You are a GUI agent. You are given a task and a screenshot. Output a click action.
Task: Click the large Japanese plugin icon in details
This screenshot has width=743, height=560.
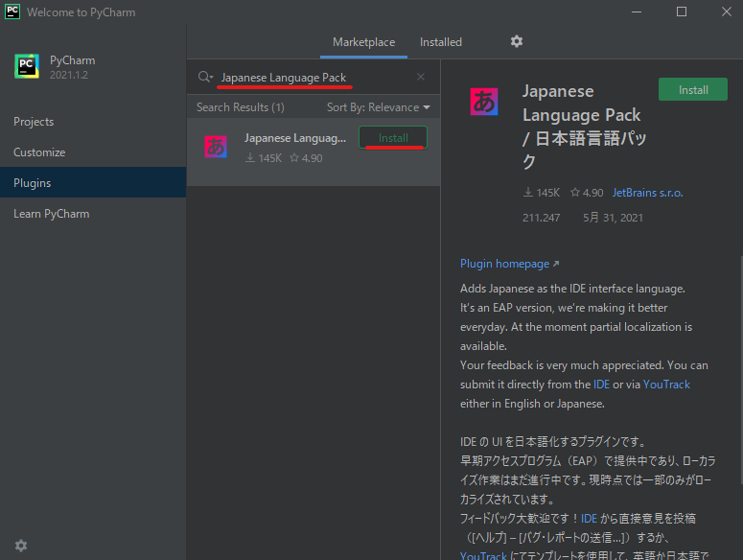[x=484, y=102]
